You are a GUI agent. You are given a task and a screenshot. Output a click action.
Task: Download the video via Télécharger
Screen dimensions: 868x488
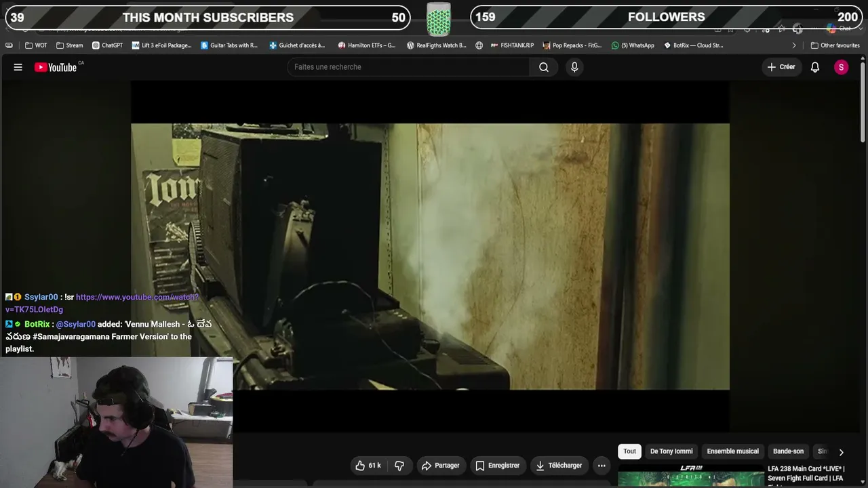(x=559, y=466)
